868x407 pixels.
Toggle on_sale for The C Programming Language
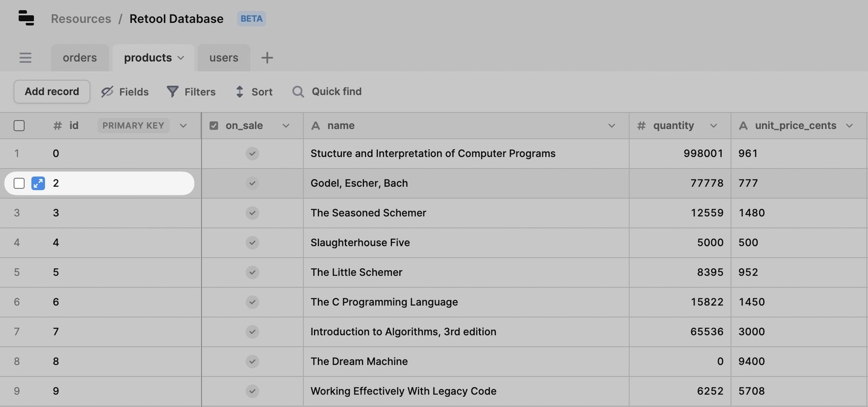click(252, 302)
